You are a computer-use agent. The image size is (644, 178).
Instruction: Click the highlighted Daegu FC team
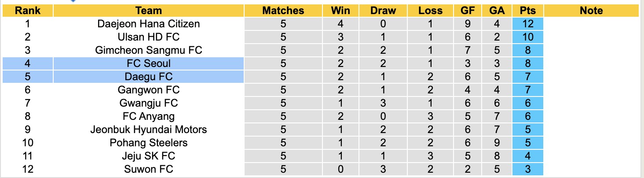[x=149, y=77]
